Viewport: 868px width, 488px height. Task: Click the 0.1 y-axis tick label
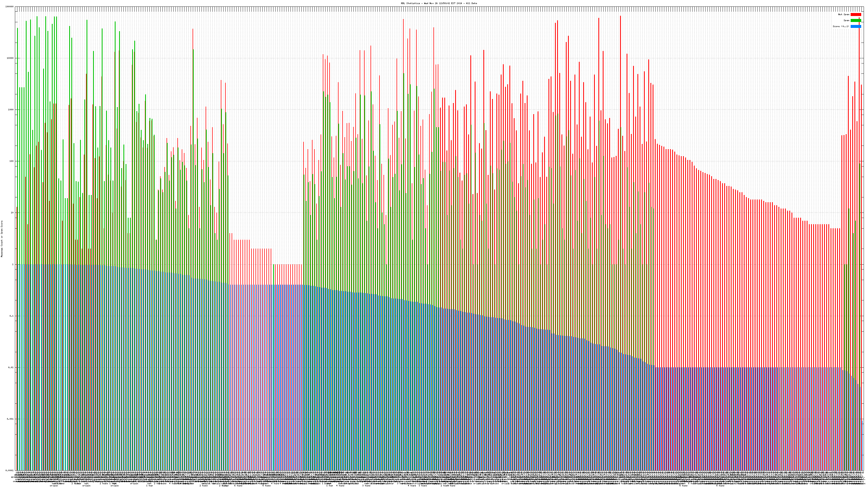(12, 316)
